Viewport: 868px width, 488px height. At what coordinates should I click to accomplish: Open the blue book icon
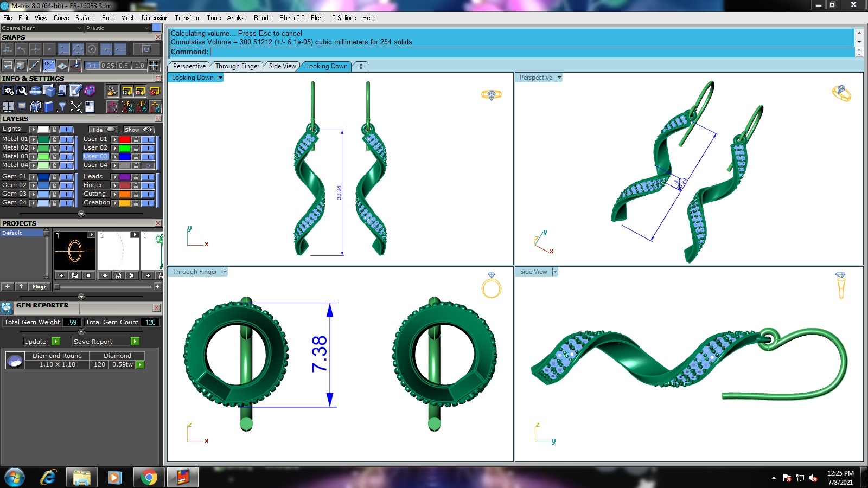tap(49, 107)
